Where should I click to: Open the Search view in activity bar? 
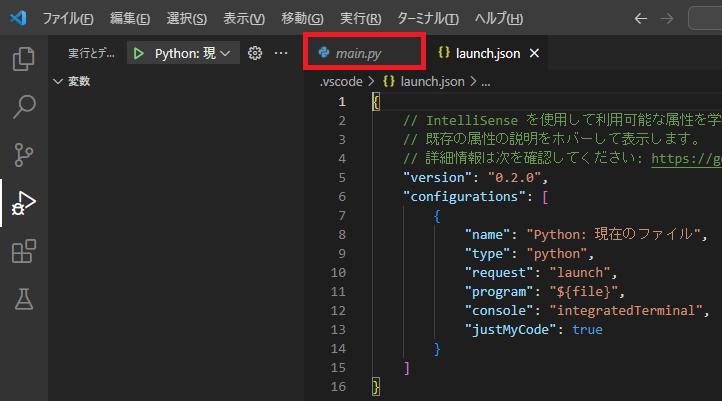[x=23, y=107]
